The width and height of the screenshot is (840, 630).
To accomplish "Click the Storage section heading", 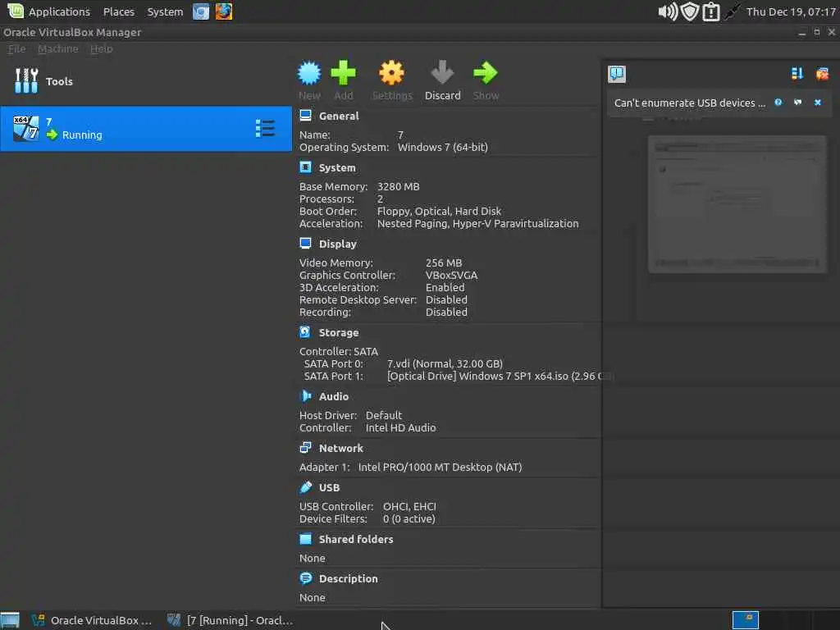I will [339, 333].
